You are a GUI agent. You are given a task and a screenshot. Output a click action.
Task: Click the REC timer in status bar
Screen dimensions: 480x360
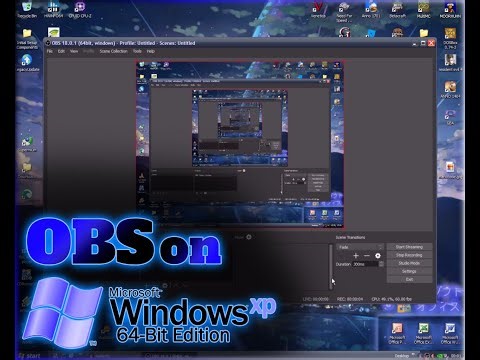(x=350, y=299)
